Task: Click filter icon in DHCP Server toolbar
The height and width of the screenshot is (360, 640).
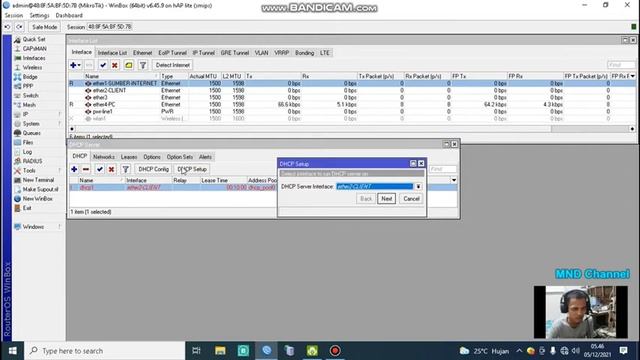Action: click(126, 169)
